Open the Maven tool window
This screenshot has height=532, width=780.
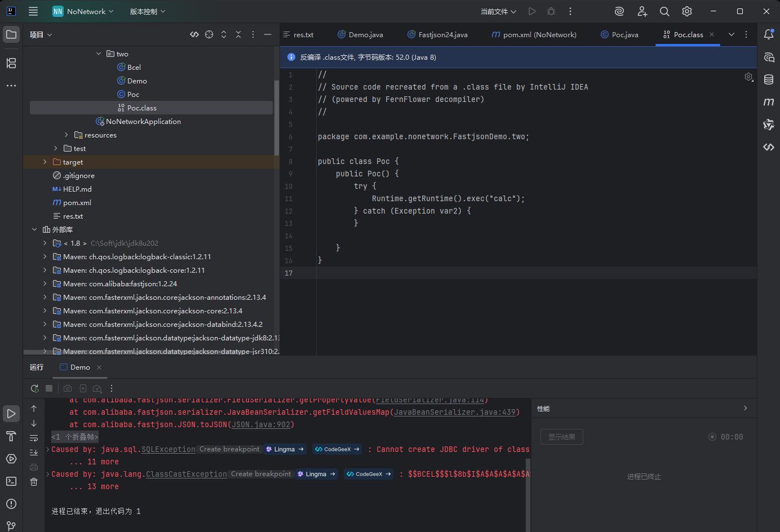(769, 102)
